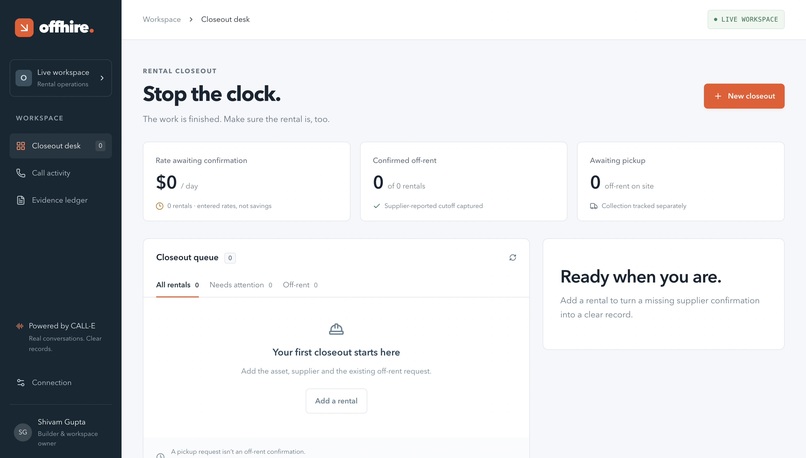Click the Call activity phone icon
The height and width of the screenshot is (458, 806).
click(x=21, y=173)
